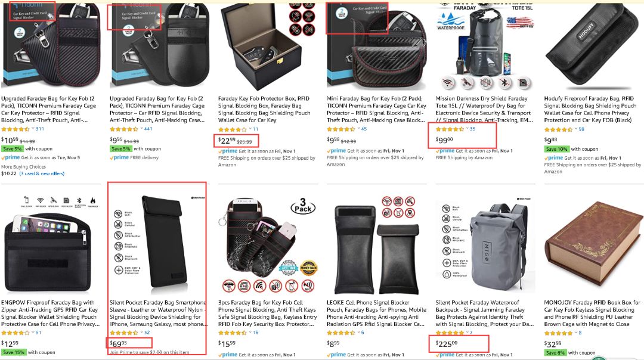Select the $69.95 Silent Pocket sleeve price

[x=118, y=343]
